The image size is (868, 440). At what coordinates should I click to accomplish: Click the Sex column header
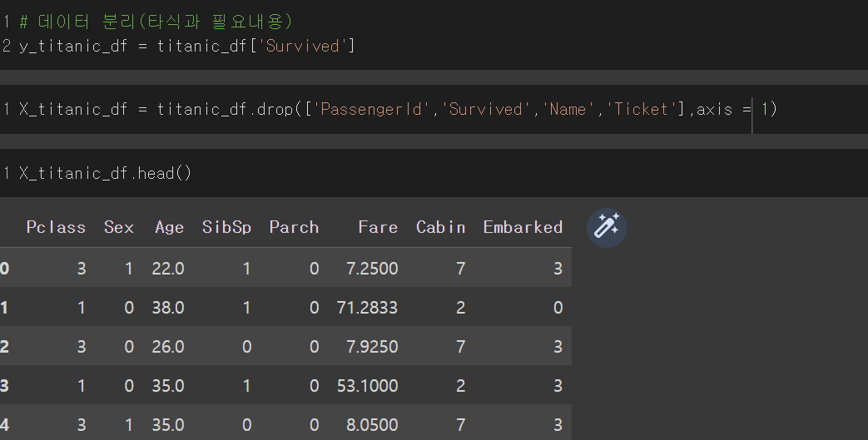point(119,227)
